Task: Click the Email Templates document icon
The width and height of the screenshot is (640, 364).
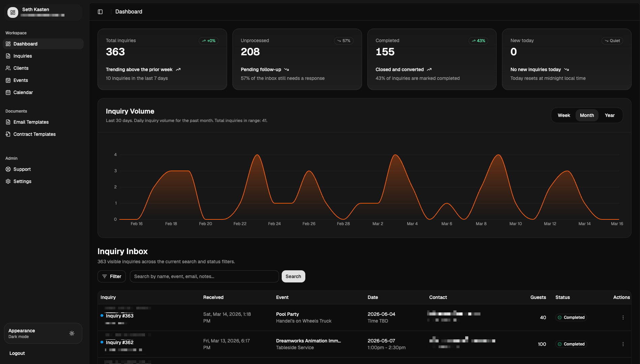Action: tap(8, 122)
